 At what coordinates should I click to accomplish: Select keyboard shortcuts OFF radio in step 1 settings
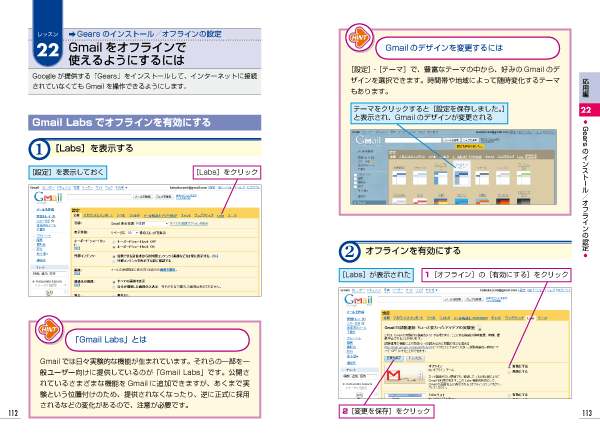114,242
